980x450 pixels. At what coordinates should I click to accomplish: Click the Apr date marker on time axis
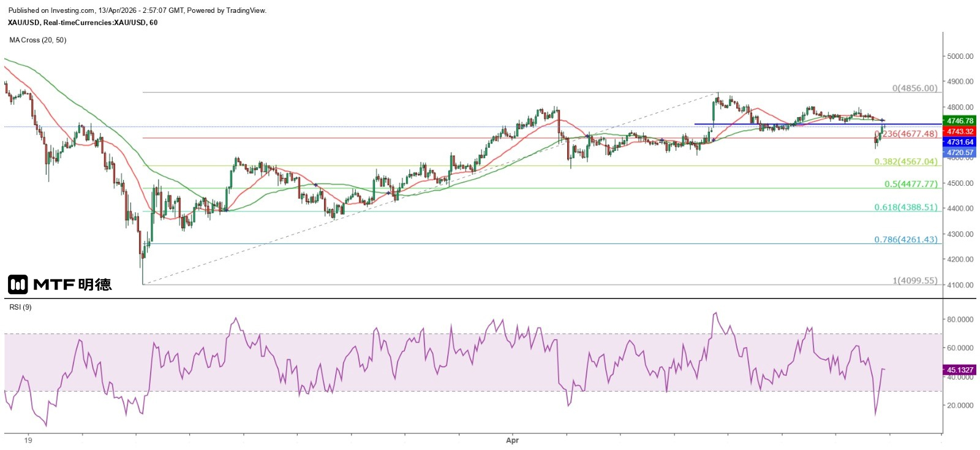513,440
